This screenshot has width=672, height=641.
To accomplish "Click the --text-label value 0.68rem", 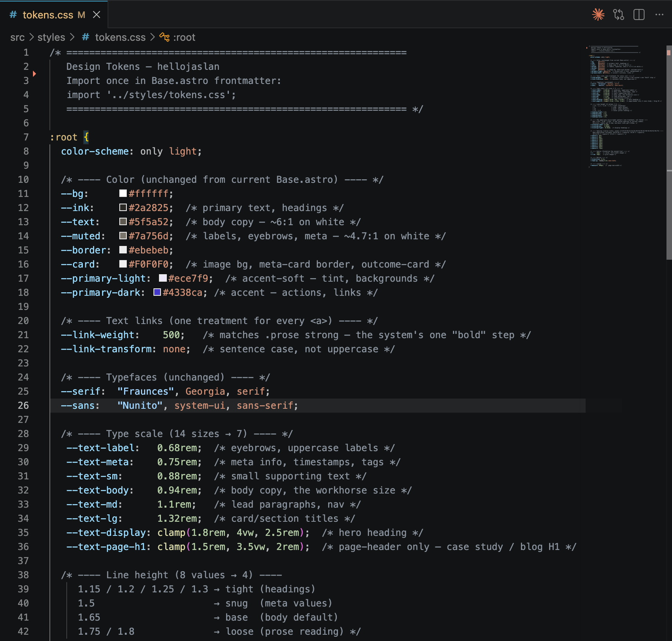I will (177, 448).
